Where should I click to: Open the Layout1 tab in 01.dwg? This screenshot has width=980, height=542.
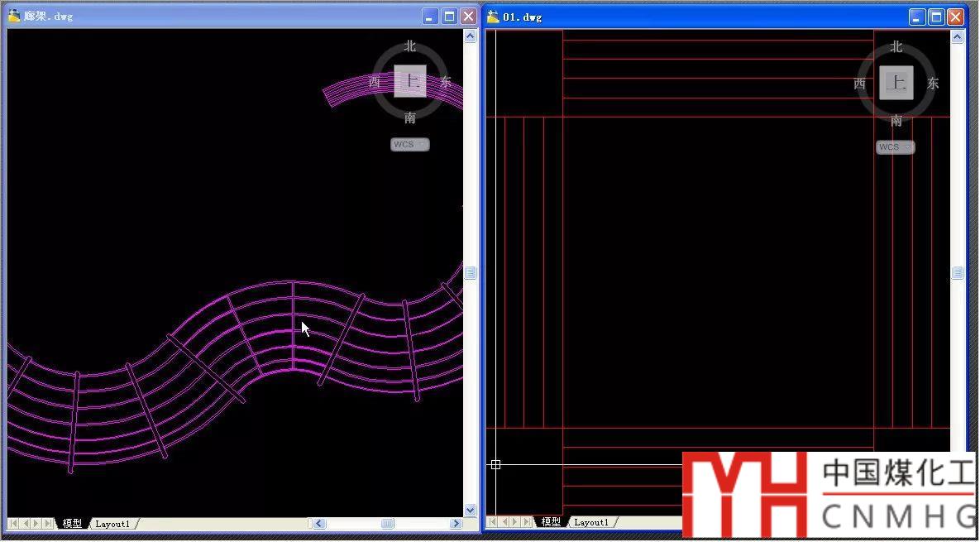[591, 522]
